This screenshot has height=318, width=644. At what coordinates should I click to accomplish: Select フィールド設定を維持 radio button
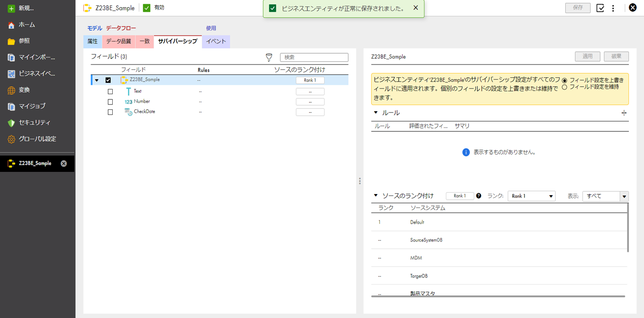(564, 87)
